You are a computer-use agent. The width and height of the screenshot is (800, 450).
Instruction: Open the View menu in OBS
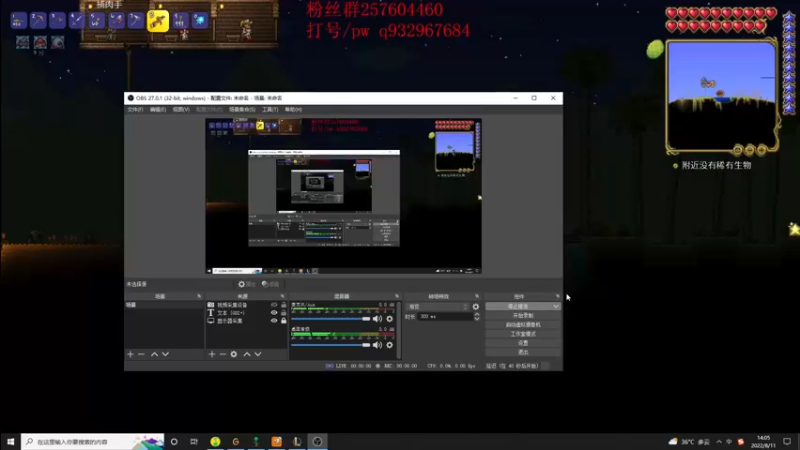click(x=181, y=110)
